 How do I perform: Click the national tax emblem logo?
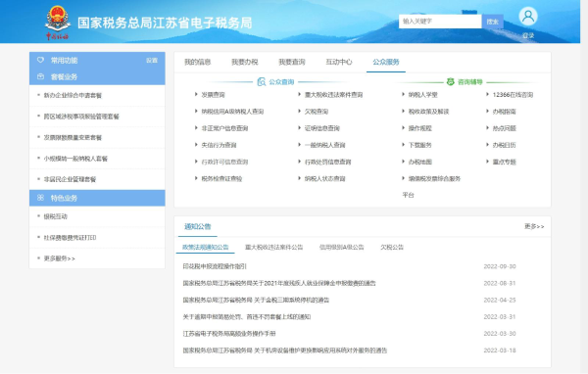click(58, 23)
